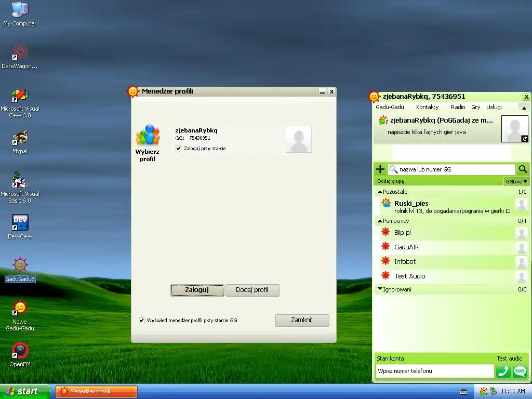Image resolution: width=532 pixels, height=399 pixels.
Task: Open Mypal browser shortcut
Action: pos(20,142)
